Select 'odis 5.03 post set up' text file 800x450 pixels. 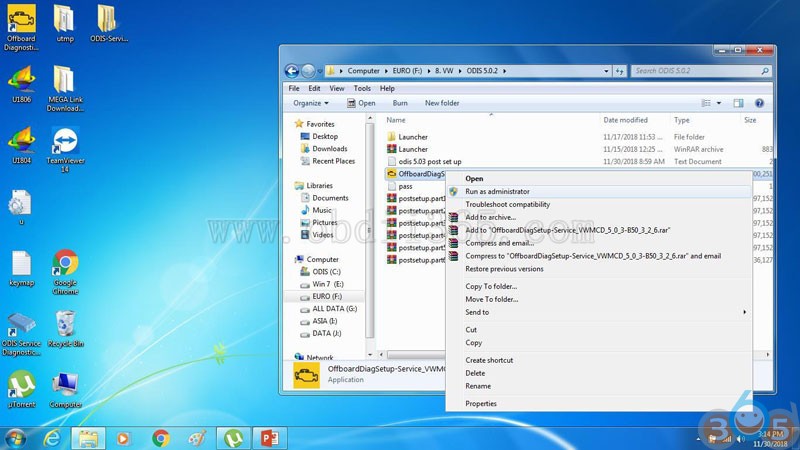tap(578, 162)
